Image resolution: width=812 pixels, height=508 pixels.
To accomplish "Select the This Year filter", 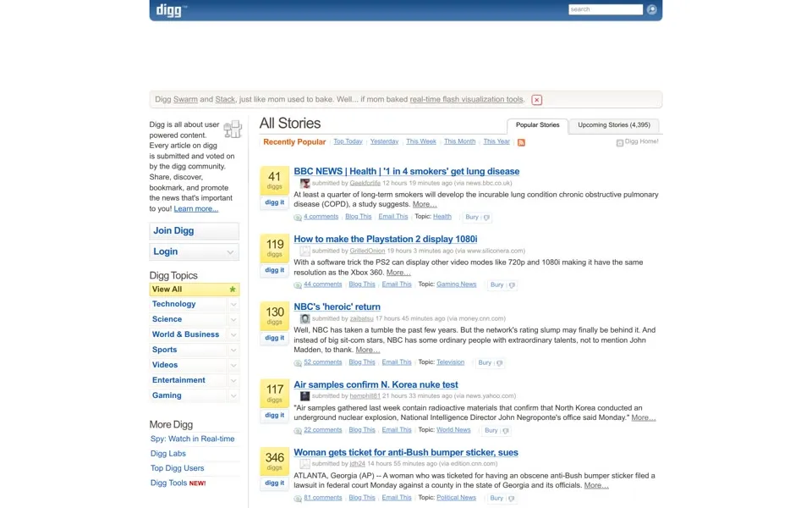I will (497, 141).
